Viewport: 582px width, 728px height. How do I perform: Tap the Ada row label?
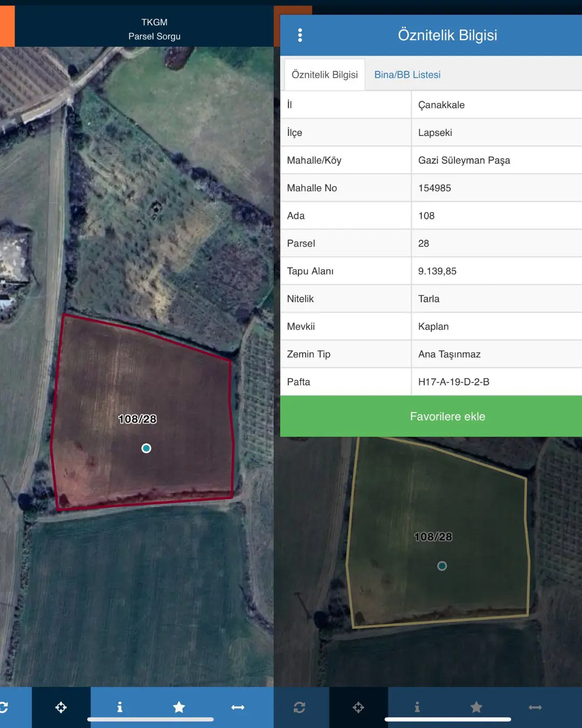coord(296,216)
